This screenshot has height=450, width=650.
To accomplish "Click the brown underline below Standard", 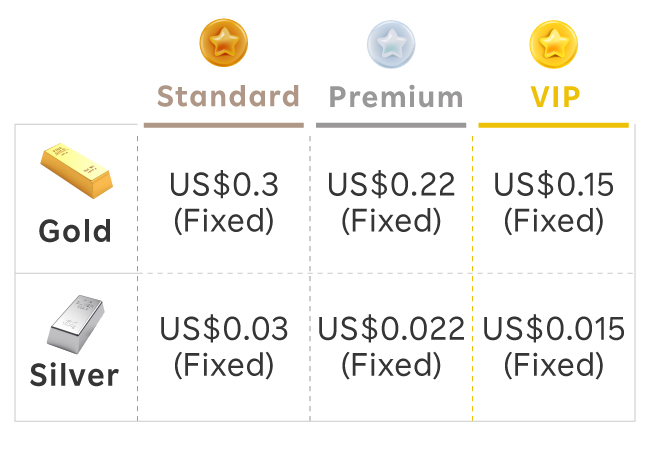I will [x=223, y=125].
